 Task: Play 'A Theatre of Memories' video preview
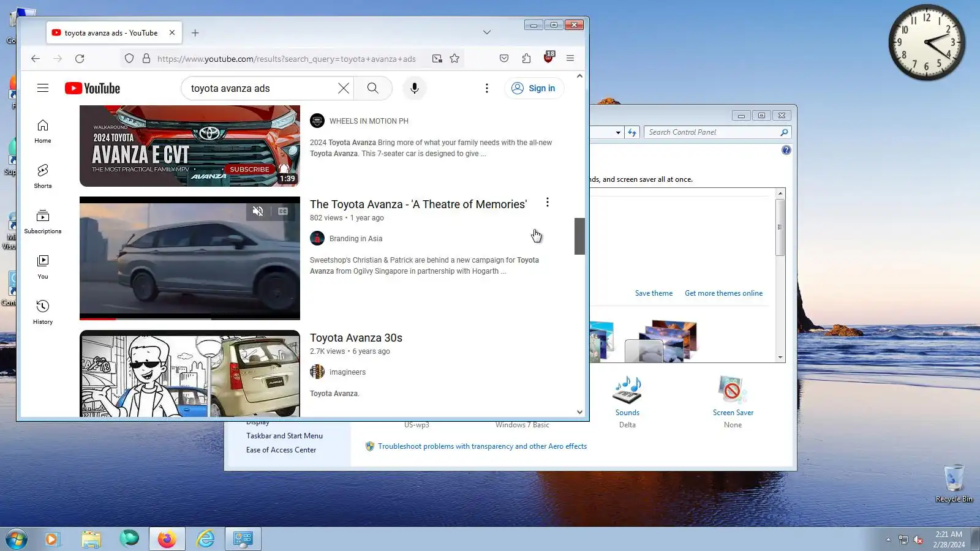click(x=190, y=258)
